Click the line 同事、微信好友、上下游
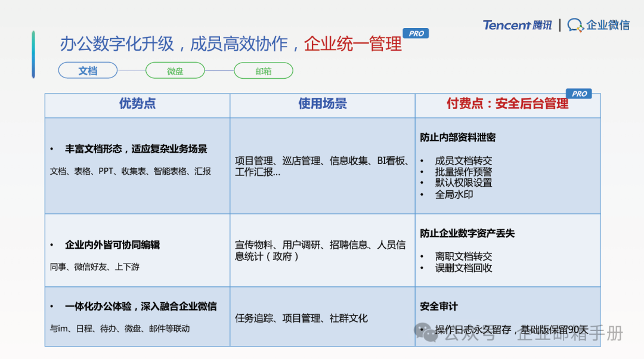 coord(94,267)
